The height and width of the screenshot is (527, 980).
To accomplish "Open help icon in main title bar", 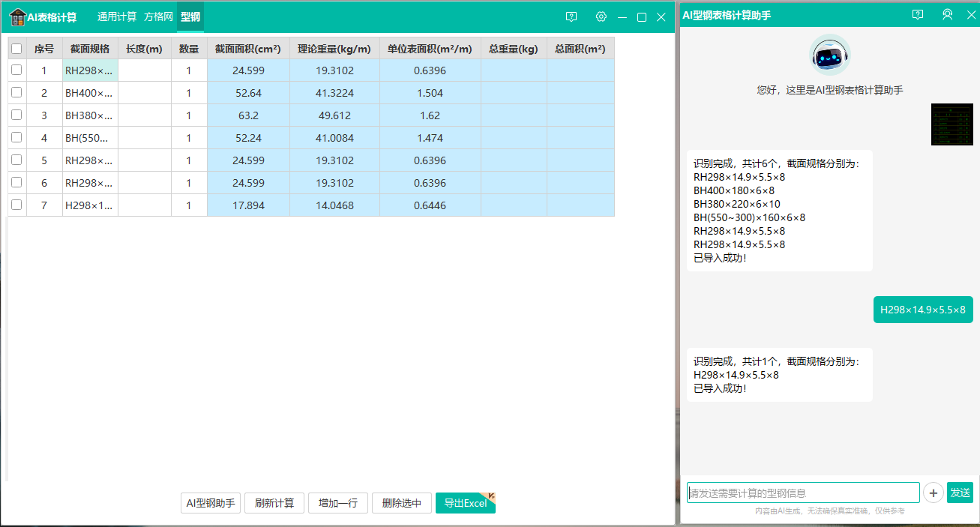I will click(x=571, y=17).
